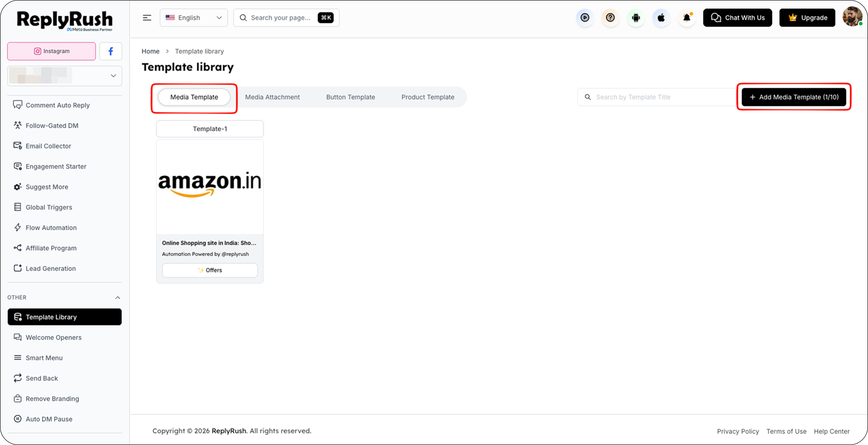Open the video tutorial play icon

pos(585,18)
